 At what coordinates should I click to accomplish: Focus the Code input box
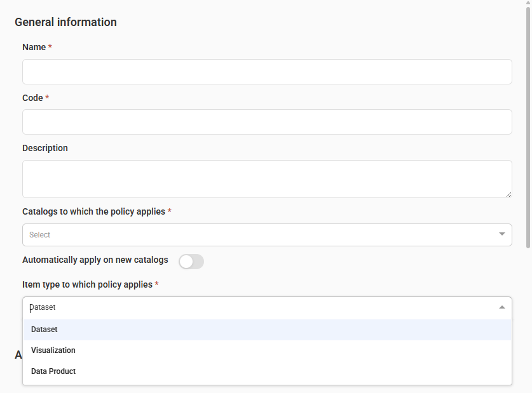coord(267,122)
